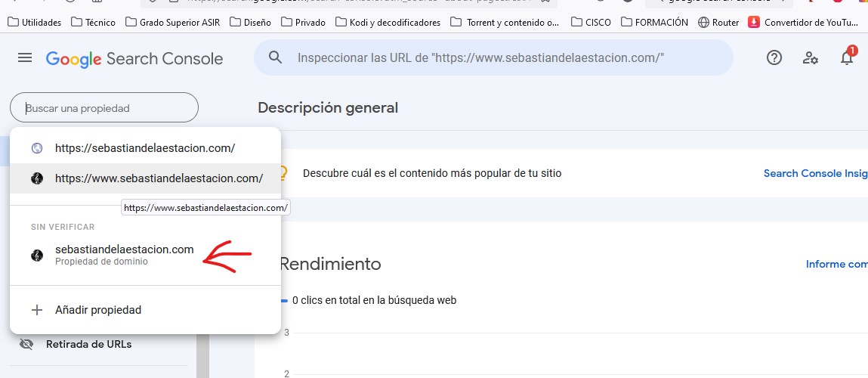The width and height of the screenshot is (868, 378).
Task: Open the FORMACIÓN bookmarks folder
Action: pyautogui.click(x=654, y=22)
